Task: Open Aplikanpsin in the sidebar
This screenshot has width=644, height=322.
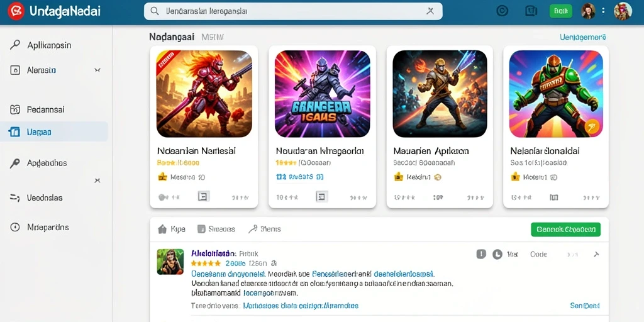Action: tap(49, 45)
